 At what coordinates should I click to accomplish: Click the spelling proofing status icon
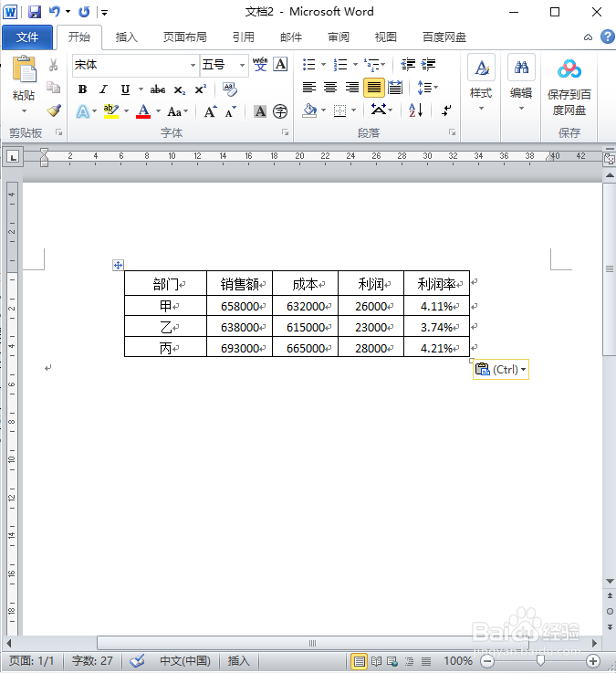coord(137,661)
